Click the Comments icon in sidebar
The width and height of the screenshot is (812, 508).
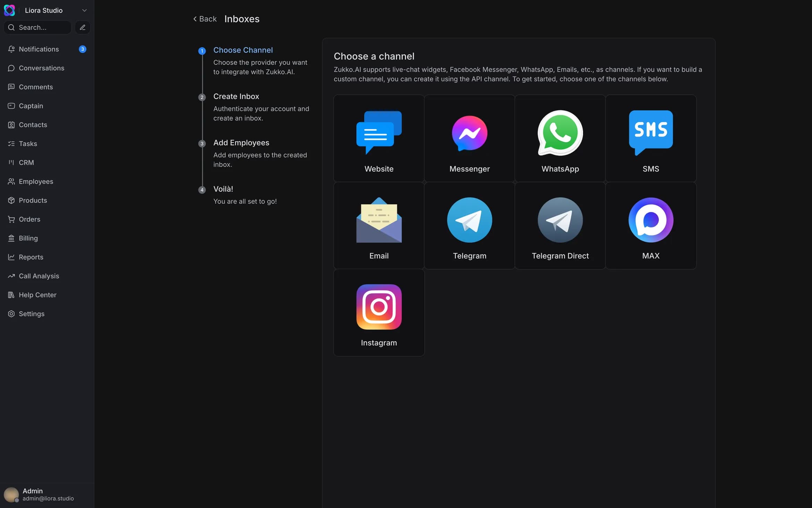click(x=11, y=87)
